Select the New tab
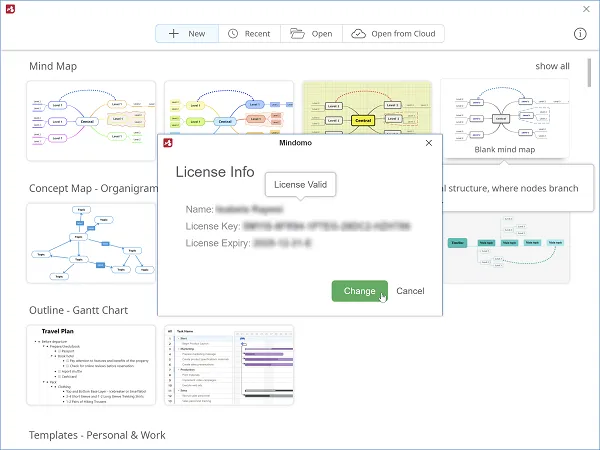This screenshot has height=450, width=600. (187, 34)
